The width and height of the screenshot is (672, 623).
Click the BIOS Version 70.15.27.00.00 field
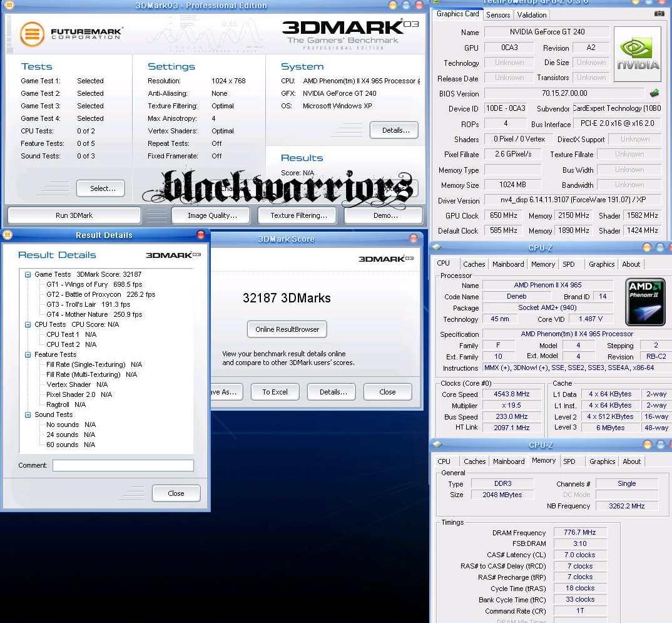(564, 93)
